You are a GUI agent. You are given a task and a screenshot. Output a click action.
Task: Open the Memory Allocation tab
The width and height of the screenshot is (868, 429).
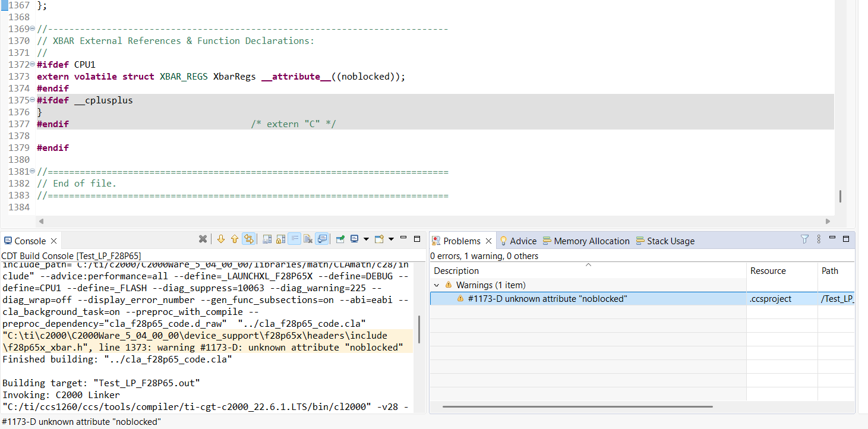(586, 241)
